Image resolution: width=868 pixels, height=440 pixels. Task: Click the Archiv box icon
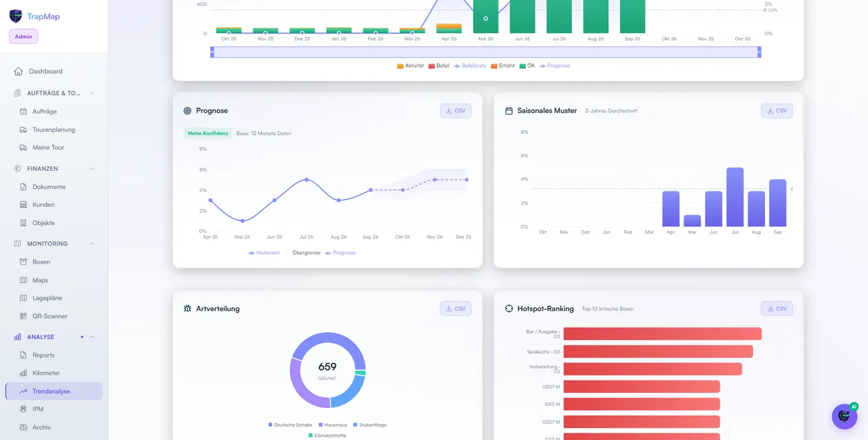pos(24,427)
